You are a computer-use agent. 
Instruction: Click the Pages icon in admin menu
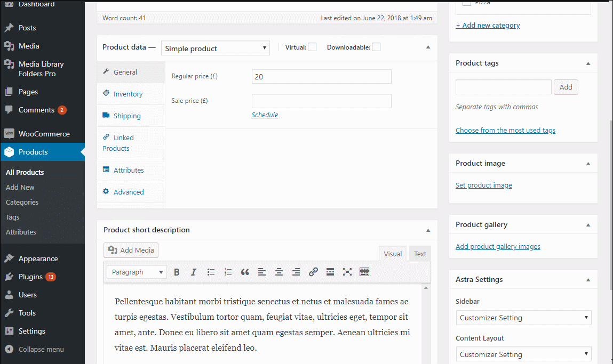pyautogui.click(x=9, y=92)
